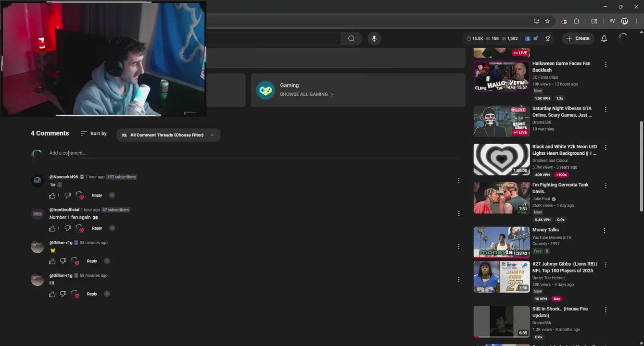Open the browser three-dot menu
The height and width of the screenshot is (346, 644).
[636, 21]
